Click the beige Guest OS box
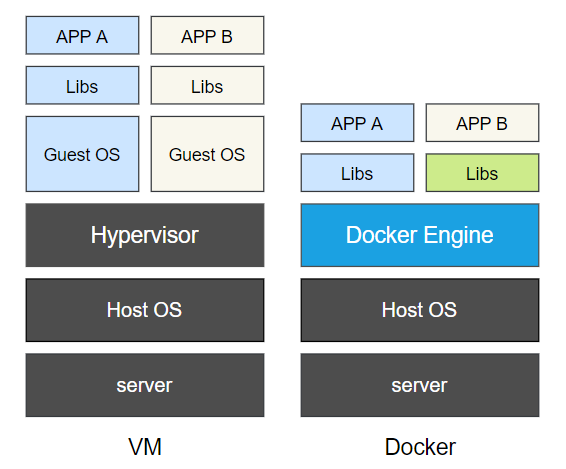Image resolution: width=566 pixels, height=469 pixels. (x=207, y=154)
